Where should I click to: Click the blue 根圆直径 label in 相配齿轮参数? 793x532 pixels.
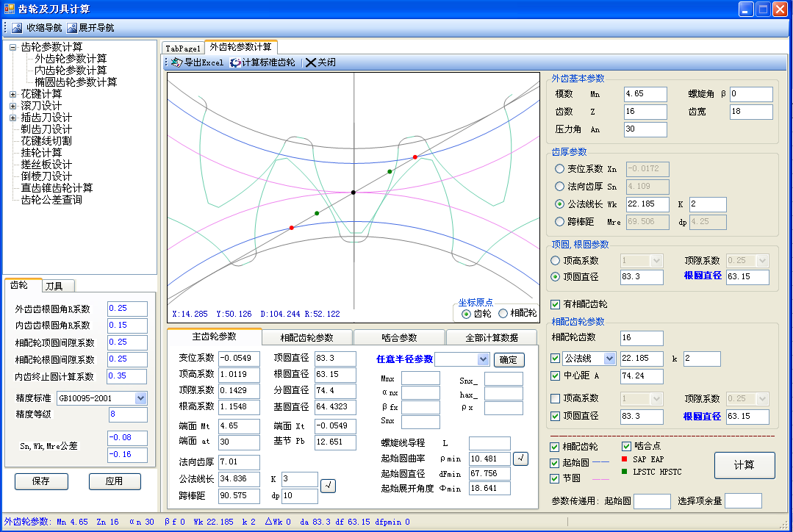[702, 416]
